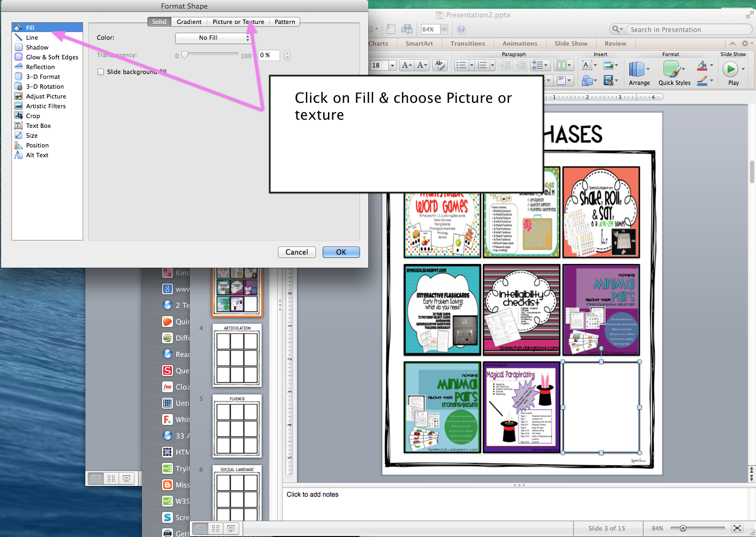Switch to Normal view in status bar
This screenshot has width=756, height=537.
coord(201,528)
